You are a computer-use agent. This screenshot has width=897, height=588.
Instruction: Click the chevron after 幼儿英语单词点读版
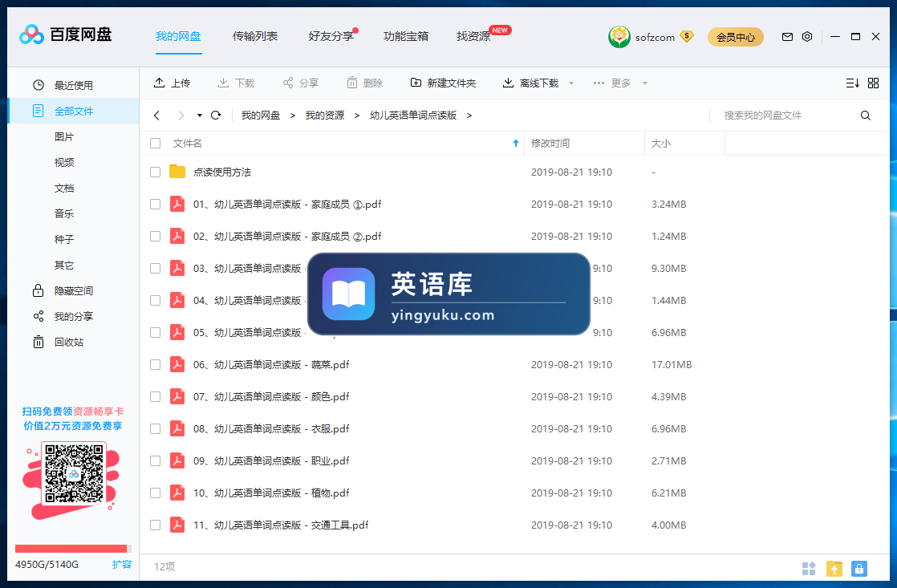[469, 116]
